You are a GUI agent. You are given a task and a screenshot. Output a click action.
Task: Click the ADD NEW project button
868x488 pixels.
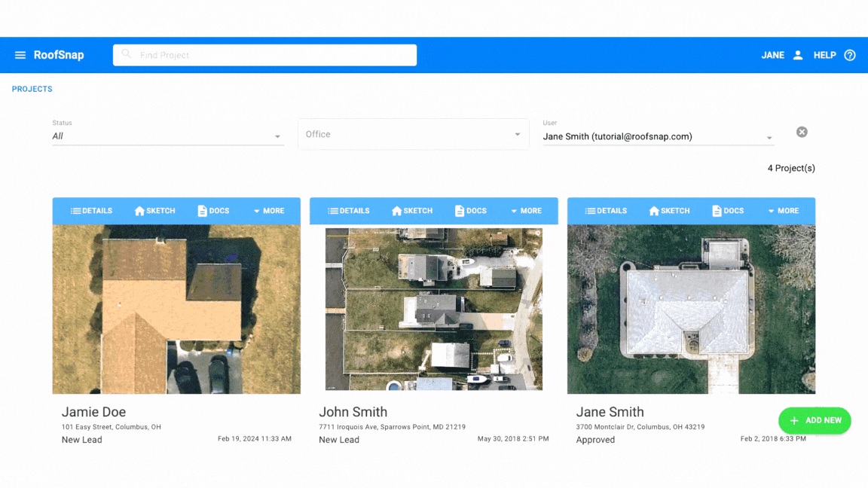pyautogui.click(x=815, y=420)
